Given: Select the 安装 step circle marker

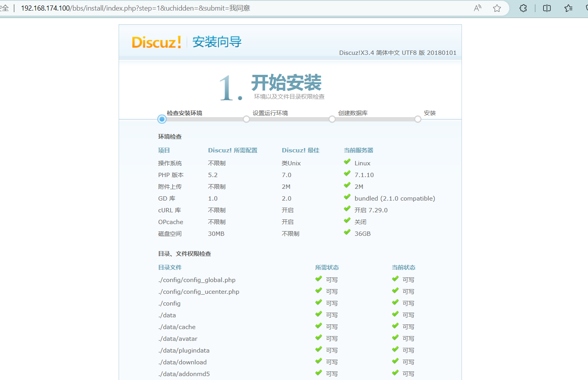Looking at the screenshot, I should click(x=418, y=119).
